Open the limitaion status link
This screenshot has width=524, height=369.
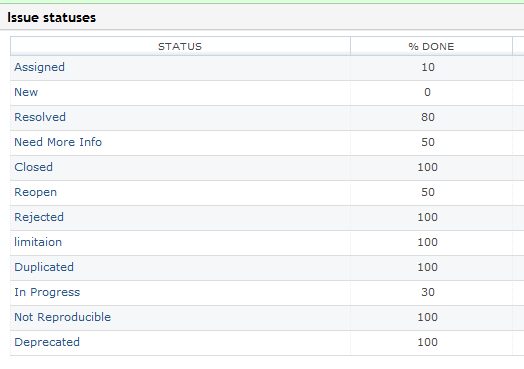(38, 242)
